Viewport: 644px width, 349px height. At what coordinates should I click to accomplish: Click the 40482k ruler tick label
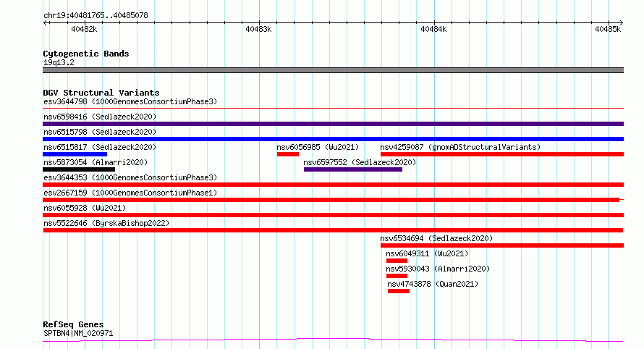84,29
